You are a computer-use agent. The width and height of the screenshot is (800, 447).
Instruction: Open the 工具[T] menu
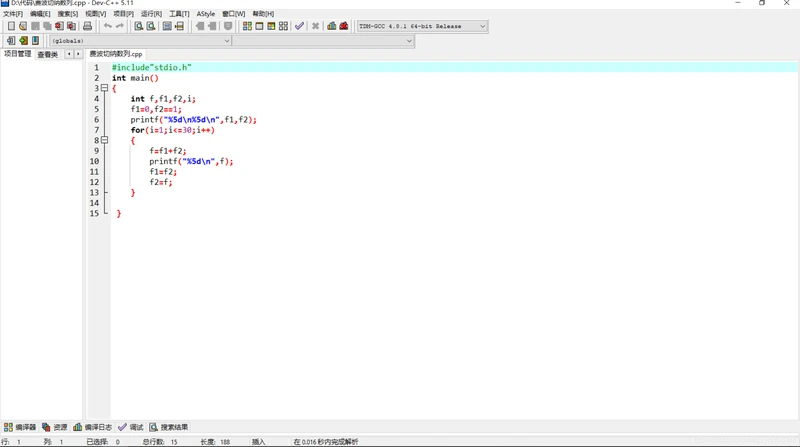coord(179,14)
